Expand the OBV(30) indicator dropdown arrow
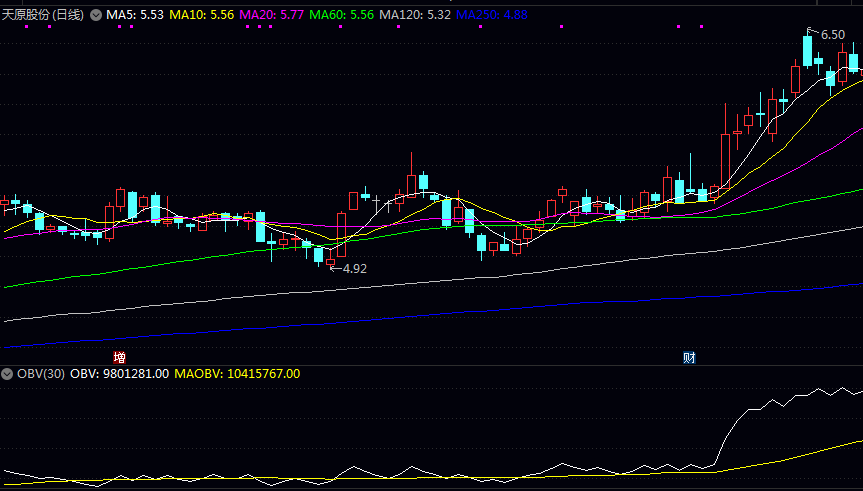The height and width of the screenshot is (491, 863). (7, 374)
